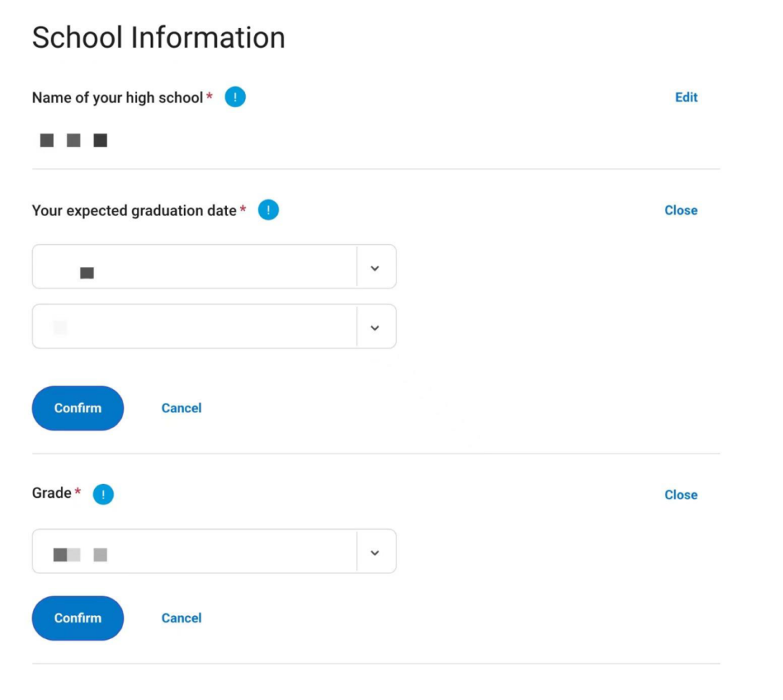The height and width of the screenshot is (700, 783).
Task: Click inside the Grade select field
Action: pyautogui.click(x=214, y=551)
